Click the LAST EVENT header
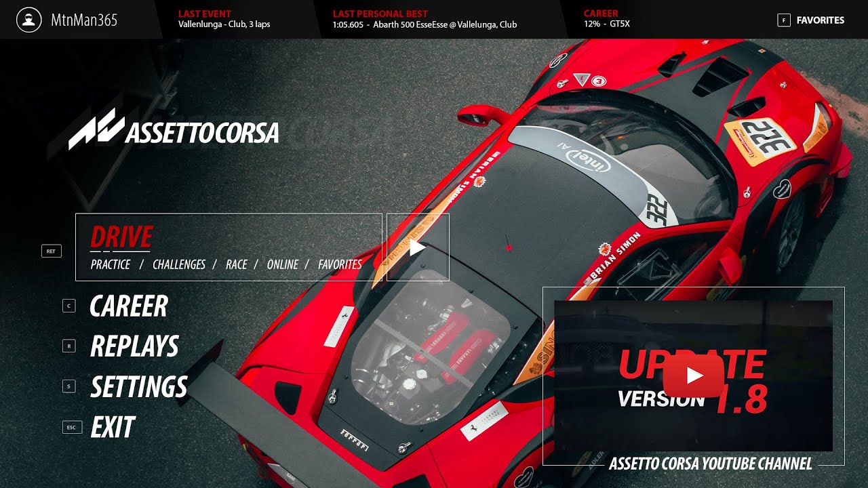This screenshot has height=488, width=868. 205,14
